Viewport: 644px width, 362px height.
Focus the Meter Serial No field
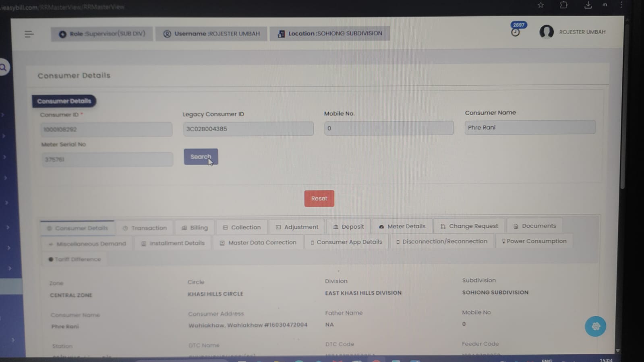click(x=107, y=159)
